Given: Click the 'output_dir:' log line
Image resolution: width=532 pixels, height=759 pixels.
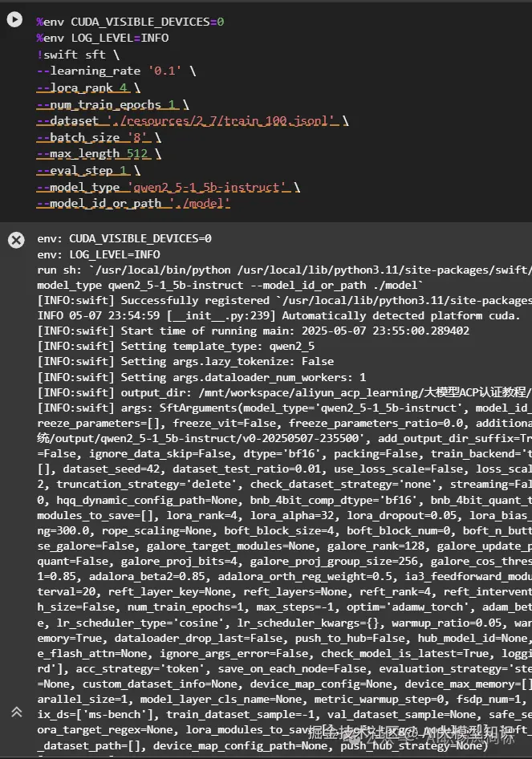Looking at the screenshot, I should click(x=285, y=392).
